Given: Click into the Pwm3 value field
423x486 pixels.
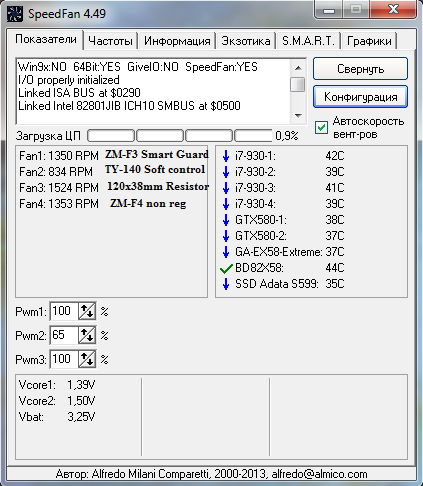Looking at the screenshot, I should point(64,359).
